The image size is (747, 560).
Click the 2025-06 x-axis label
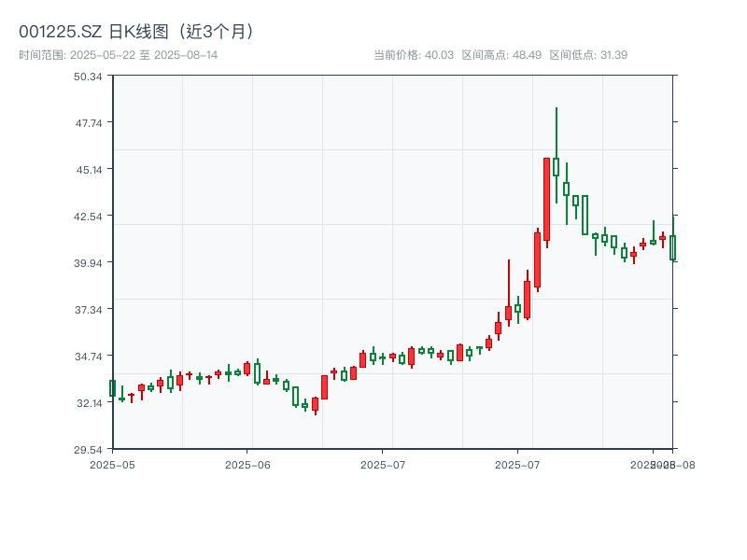(x=247, y=464)
